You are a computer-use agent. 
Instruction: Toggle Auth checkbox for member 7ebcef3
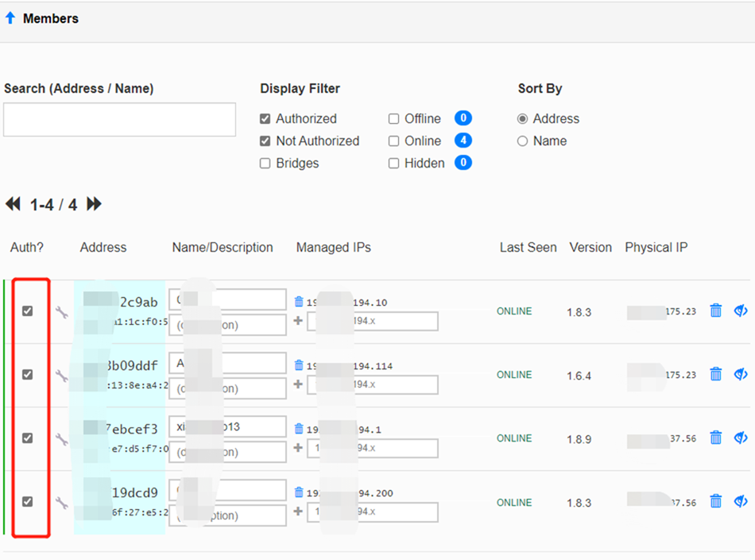28,438
